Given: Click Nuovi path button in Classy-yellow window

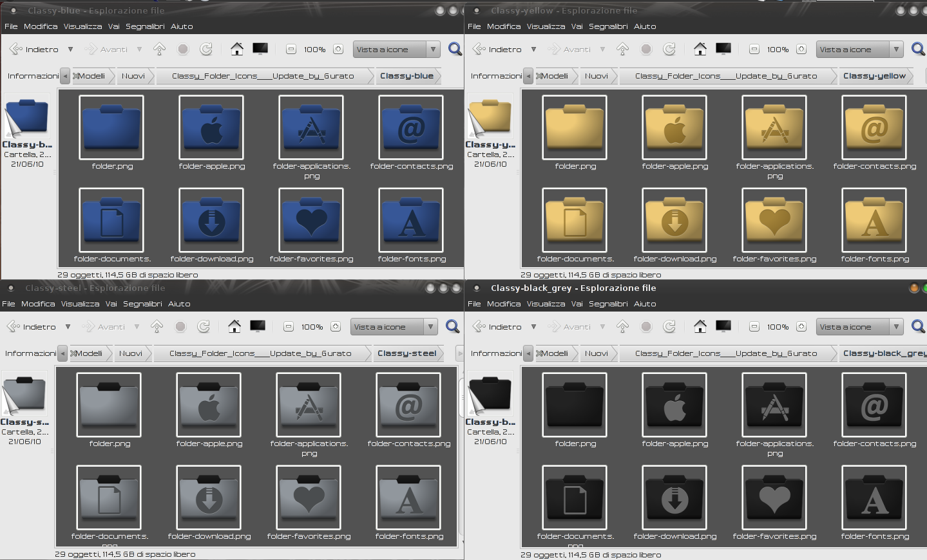Looking at the screenshot, I should pos(597,76).
